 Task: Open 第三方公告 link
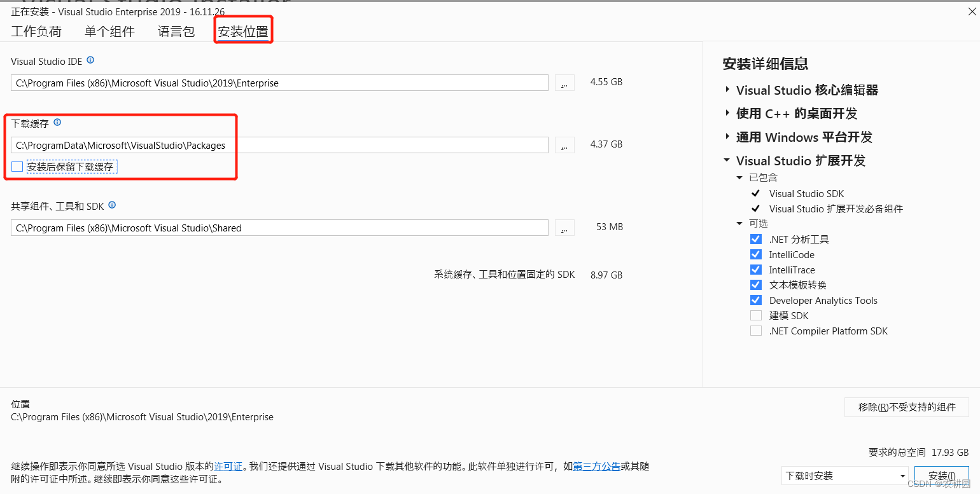tap(597, 466)
